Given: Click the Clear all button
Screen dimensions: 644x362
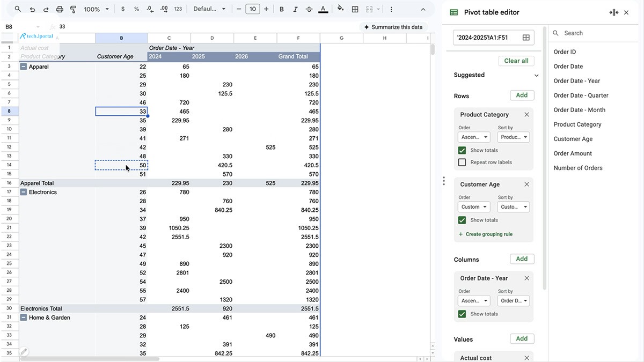Looking at the screenshot, I should tap(516, 61).
